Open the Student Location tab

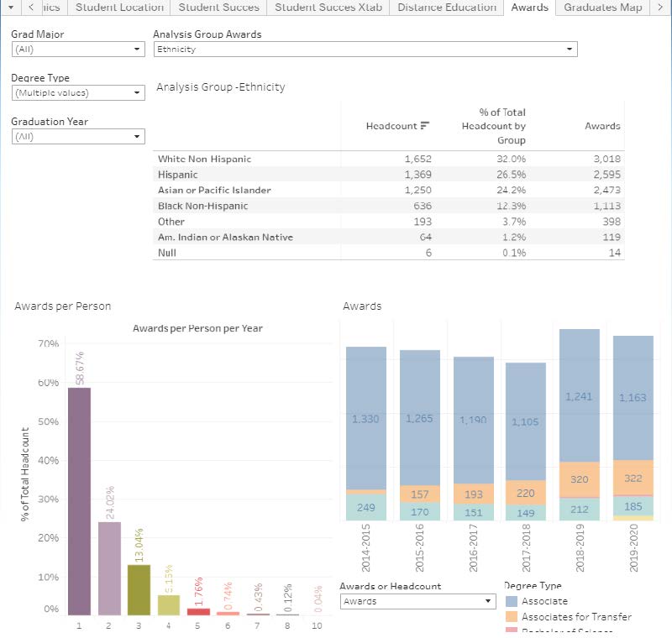(119, 7)
